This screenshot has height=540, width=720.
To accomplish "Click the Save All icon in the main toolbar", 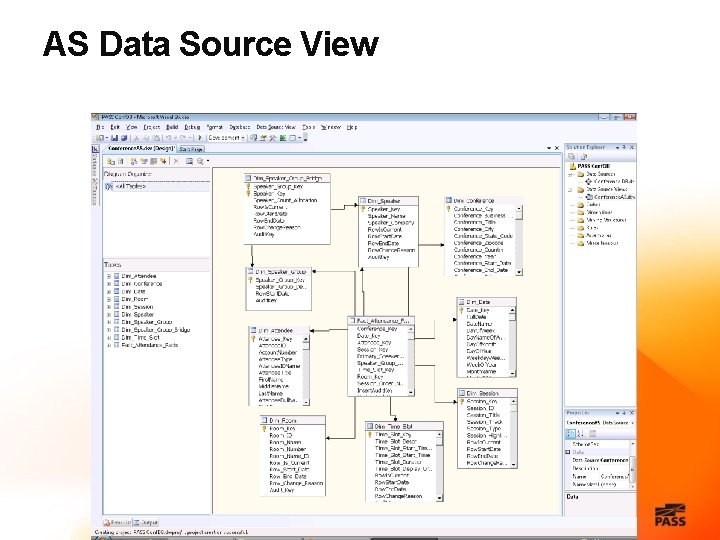I will (x=124, y=137).
